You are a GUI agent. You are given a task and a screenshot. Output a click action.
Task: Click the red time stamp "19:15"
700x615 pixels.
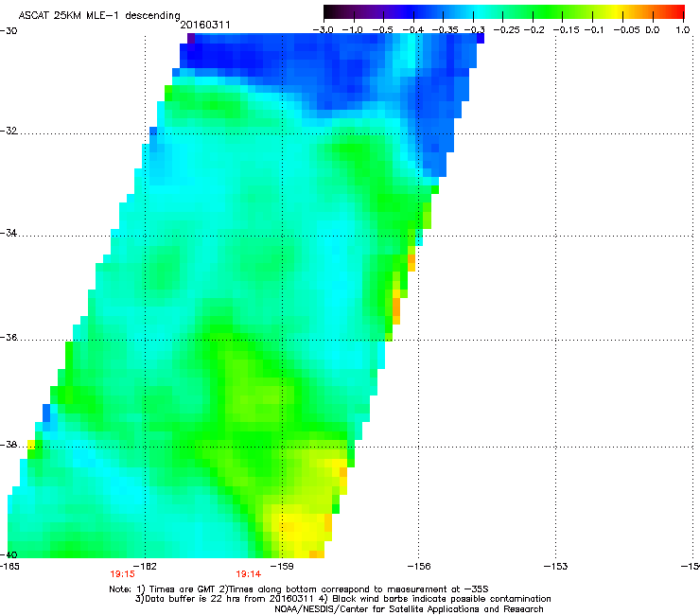pos(122,574)
